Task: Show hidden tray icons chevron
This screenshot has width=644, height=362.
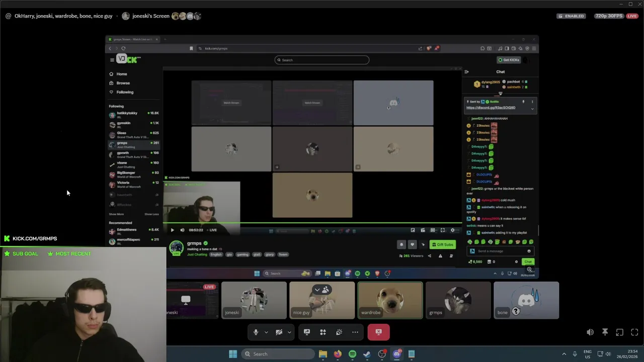Action: click(564, 354)
